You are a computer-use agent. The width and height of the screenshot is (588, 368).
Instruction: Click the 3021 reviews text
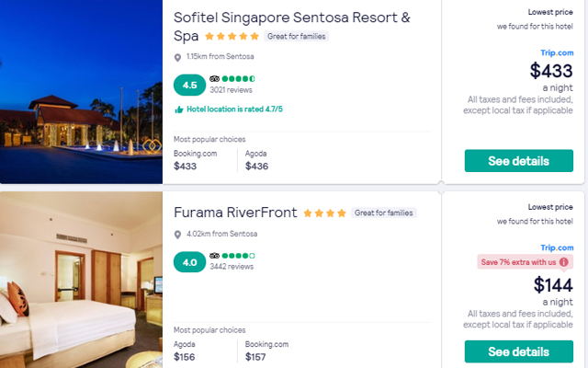point(230,90)
